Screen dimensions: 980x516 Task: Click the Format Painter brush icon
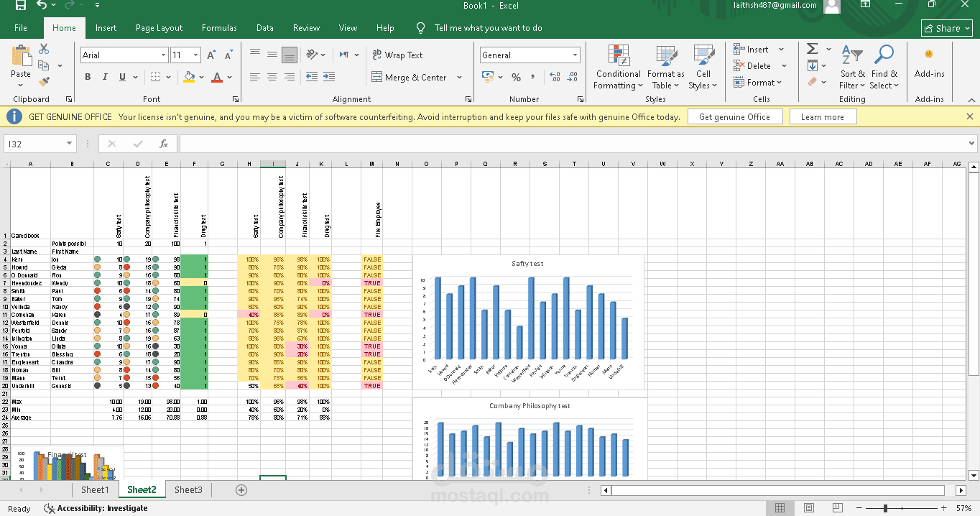[44, 82]
